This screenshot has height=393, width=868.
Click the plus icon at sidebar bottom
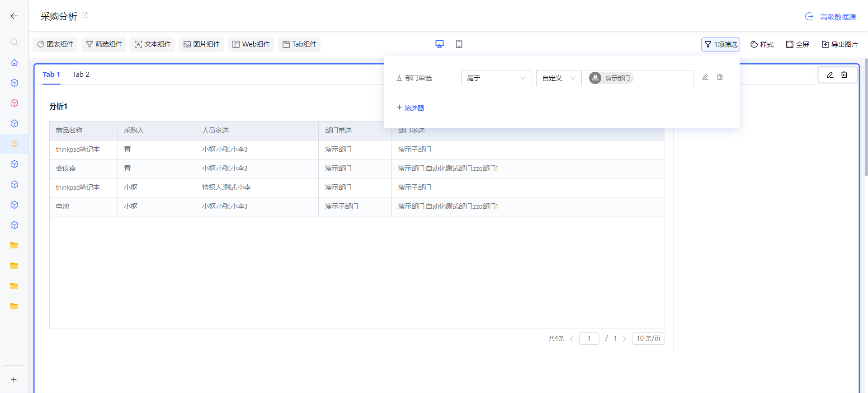[x=14, y=379]
